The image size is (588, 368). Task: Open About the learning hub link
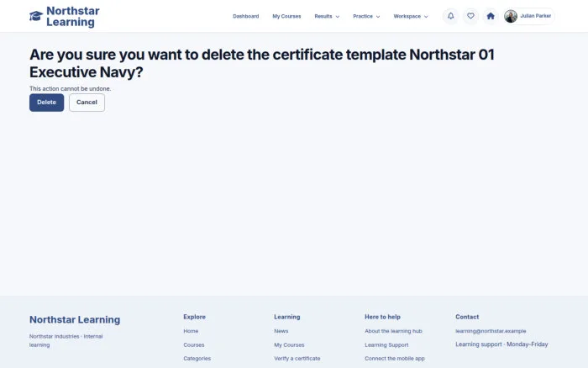pyautogui.click(x=393, y=331)
